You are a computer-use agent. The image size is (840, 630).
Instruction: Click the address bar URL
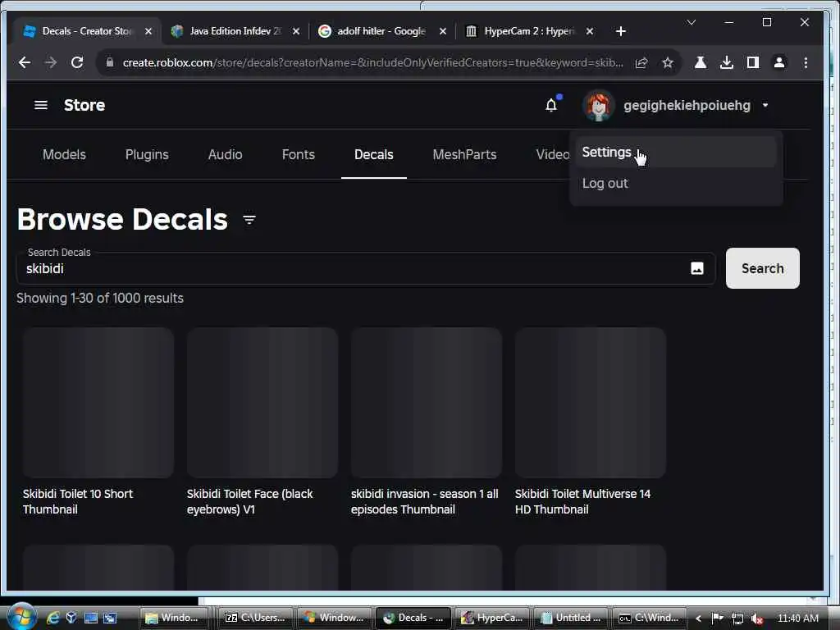click(373, 62)
